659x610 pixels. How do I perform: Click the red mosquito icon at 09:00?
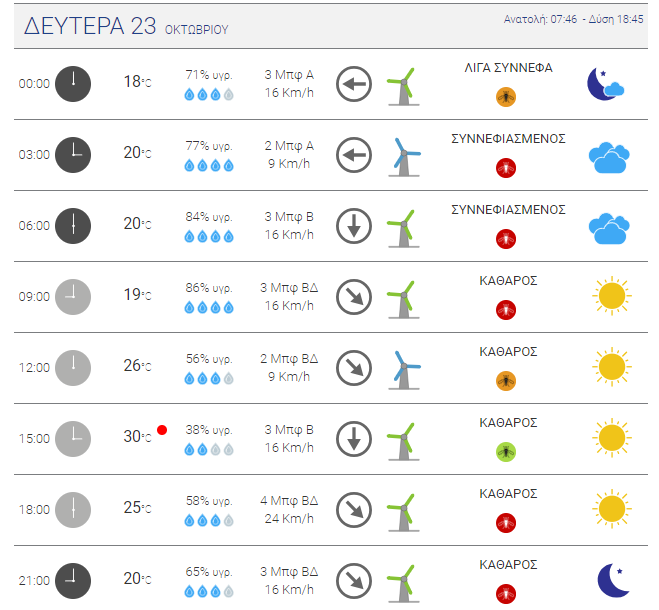(x=506, y=310)
